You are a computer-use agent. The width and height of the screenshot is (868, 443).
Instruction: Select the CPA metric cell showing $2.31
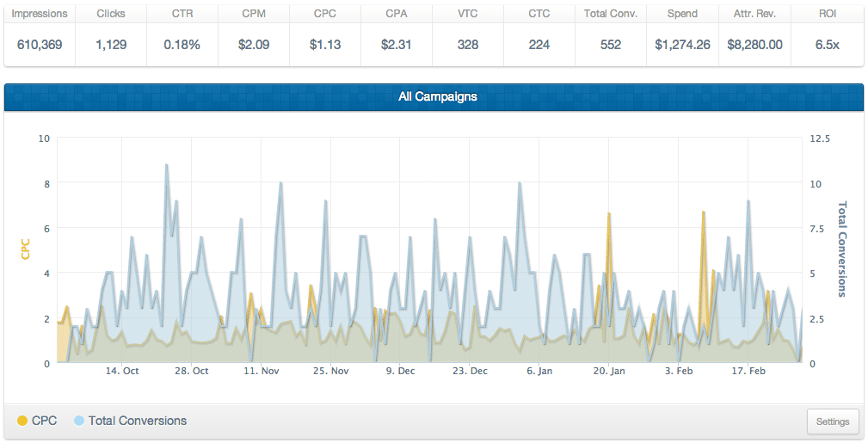[x=397, y=36]
